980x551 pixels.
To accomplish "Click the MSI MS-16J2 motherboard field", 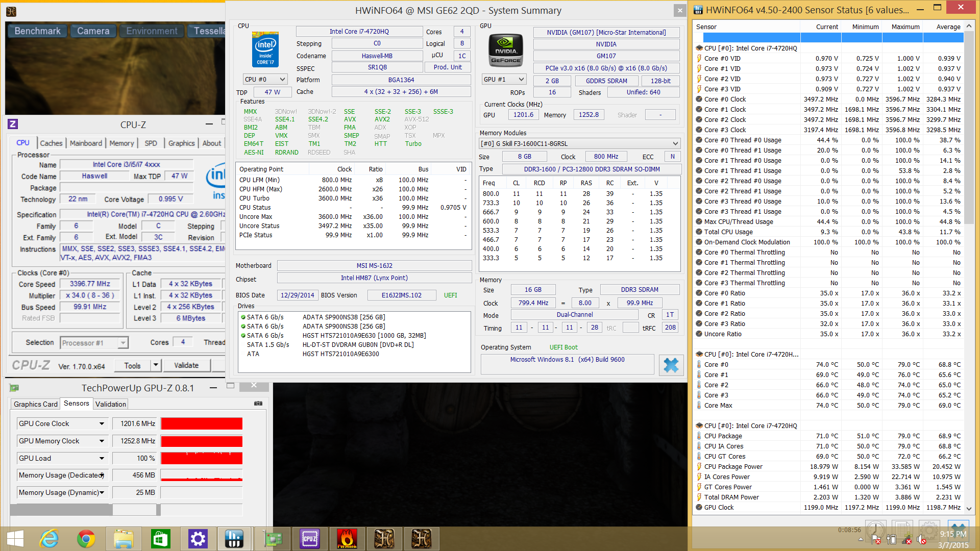I will (x=374, y=266).
